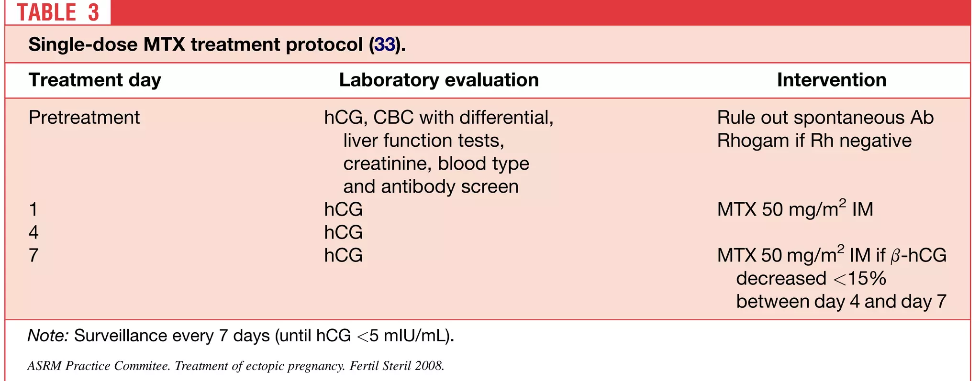Click the decreased <15% text
The image size is (980, 381).
tap(811, 278)
